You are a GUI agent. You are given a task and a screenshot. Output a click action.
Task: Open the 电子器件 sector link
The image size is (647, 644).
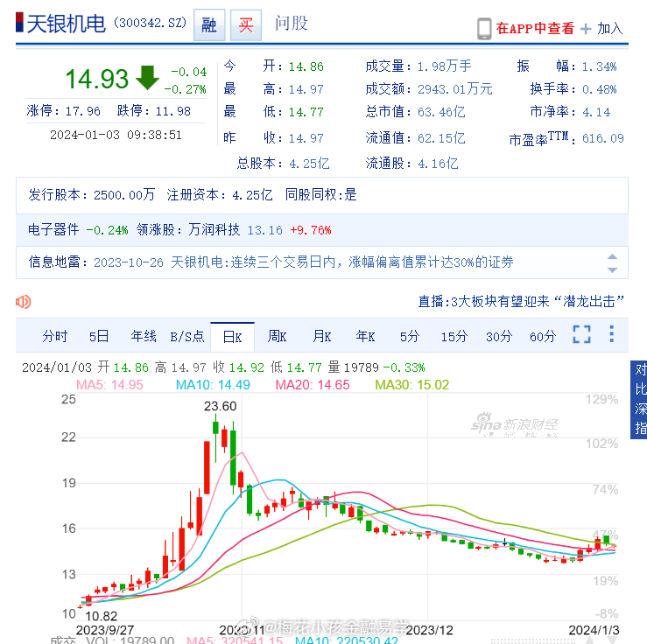click(x=53, y=229)
